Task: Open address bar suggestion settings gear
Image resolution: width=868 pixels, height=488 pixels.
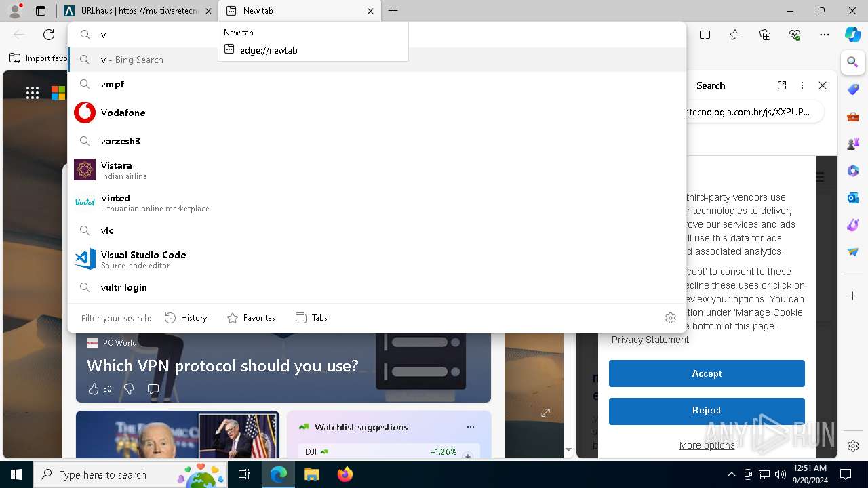Action: [671, 318]
